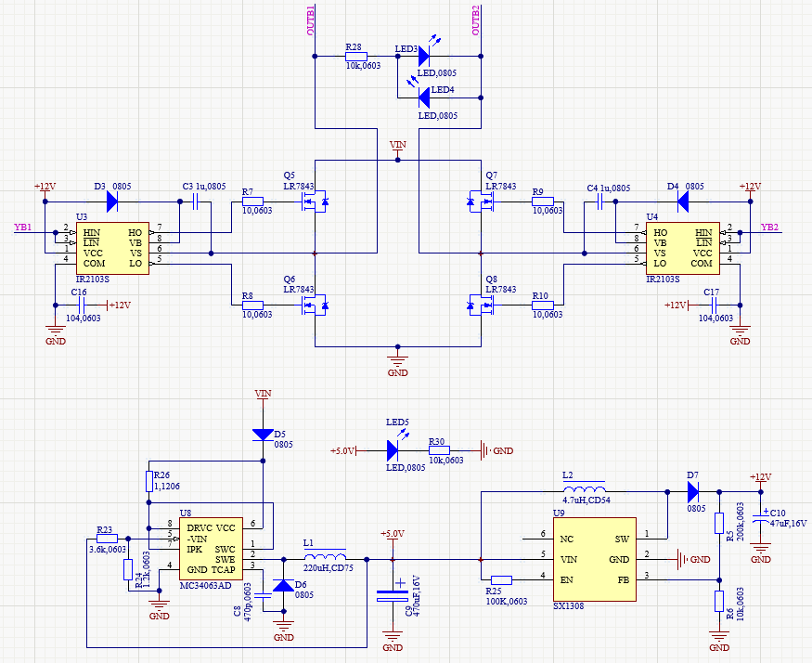Click resistor R5 body
Screen dimensions: 812x663
tap(719, 523)
